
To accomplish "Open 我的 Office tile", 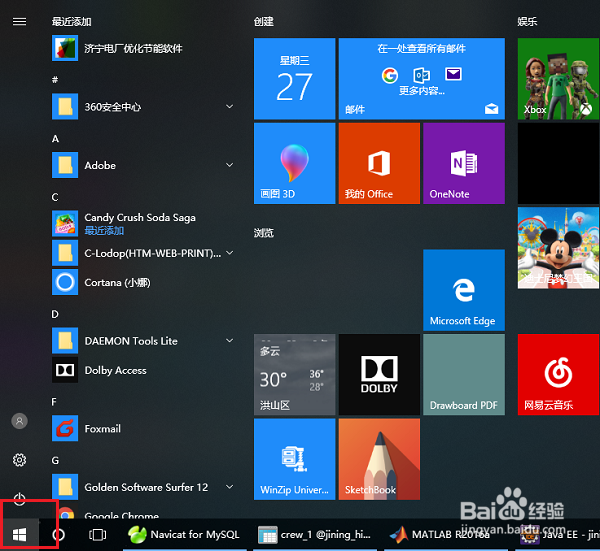I will pos(379,163).
